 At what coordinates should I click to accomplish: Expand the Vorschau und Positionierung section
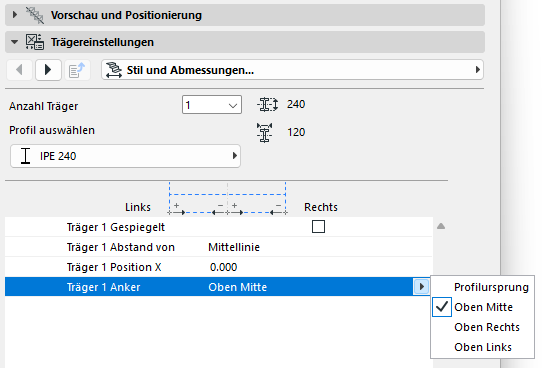(x=15, y=15)
